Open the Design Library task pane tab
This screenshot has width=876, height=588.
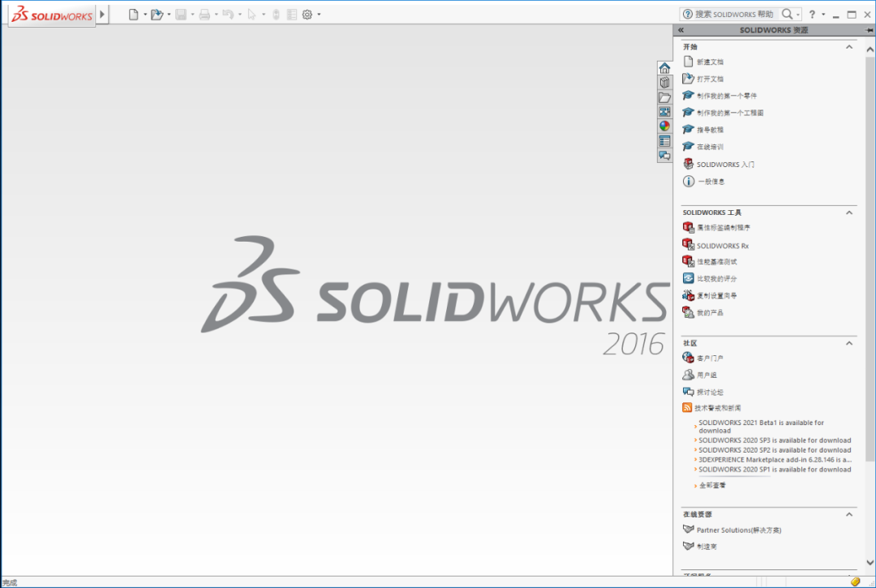tap(664, 83)
